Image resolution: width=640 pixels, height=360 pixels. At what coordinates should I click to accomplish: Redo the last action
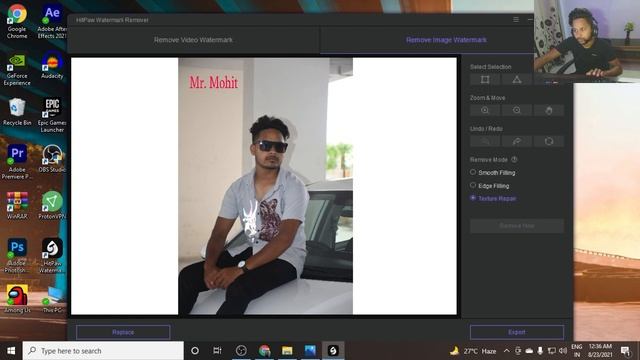(517, 141)
